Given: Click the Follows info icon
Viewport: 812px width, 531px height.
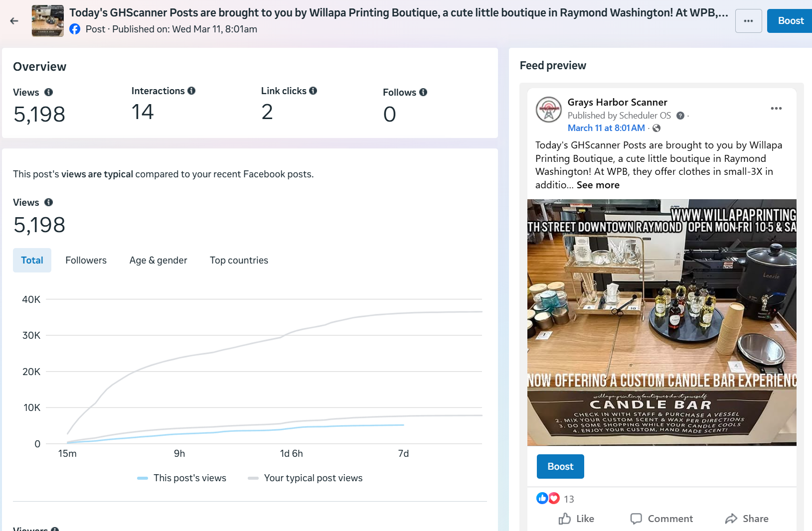Looking at the screenshot, I should pos(423,92).
